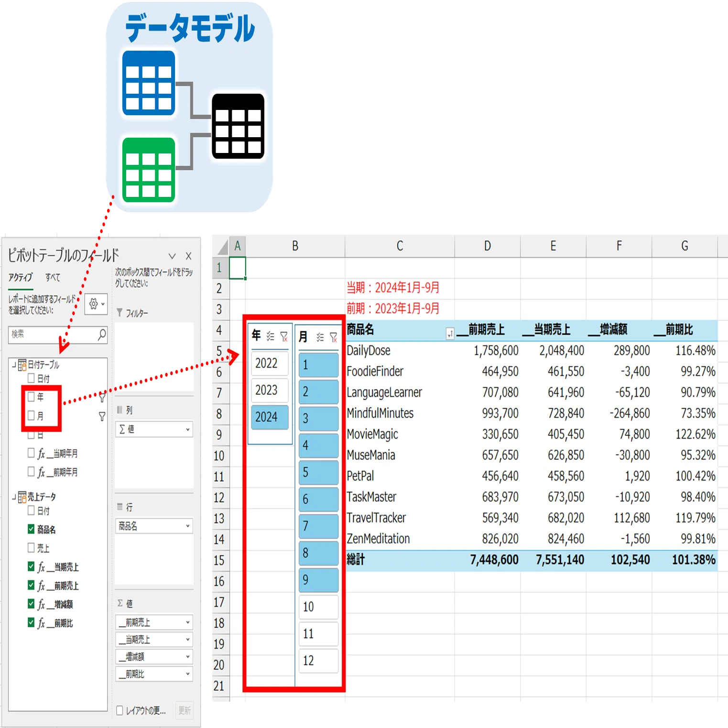Clear the filter on the 月 slicer
728x728 pixels.
334,337
